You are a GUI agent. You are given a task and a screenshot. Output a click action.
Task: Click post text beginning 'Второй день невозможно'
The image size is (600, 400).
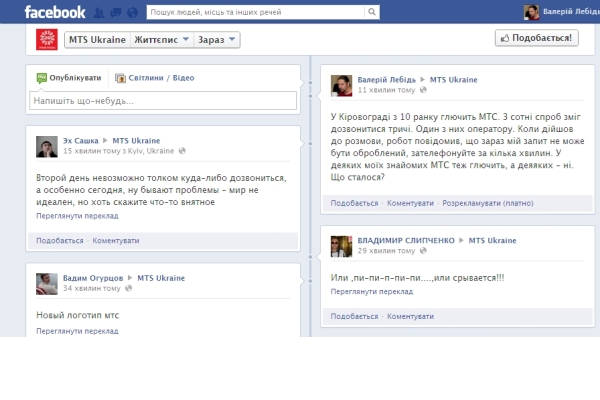click(x=161, y=190)
